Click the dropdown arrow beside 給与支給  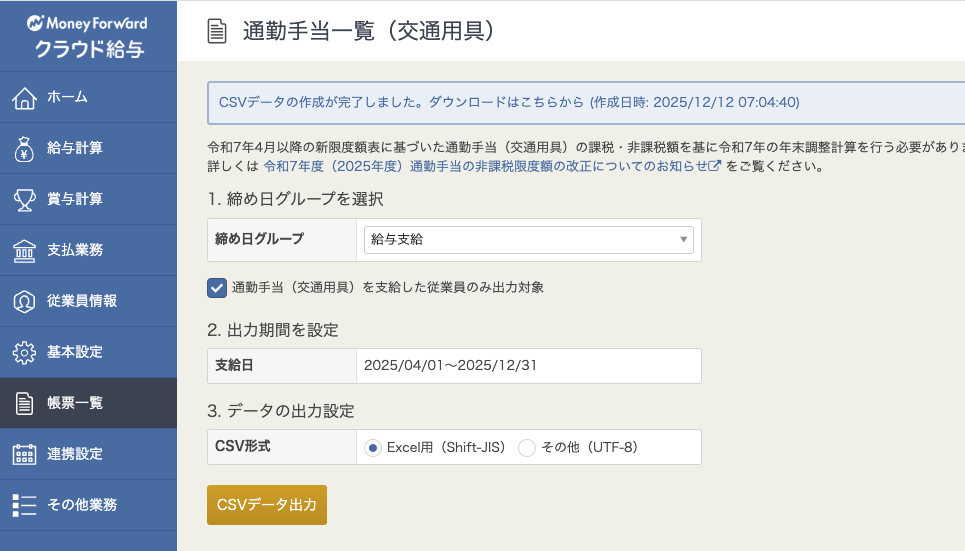coord(684,240)
